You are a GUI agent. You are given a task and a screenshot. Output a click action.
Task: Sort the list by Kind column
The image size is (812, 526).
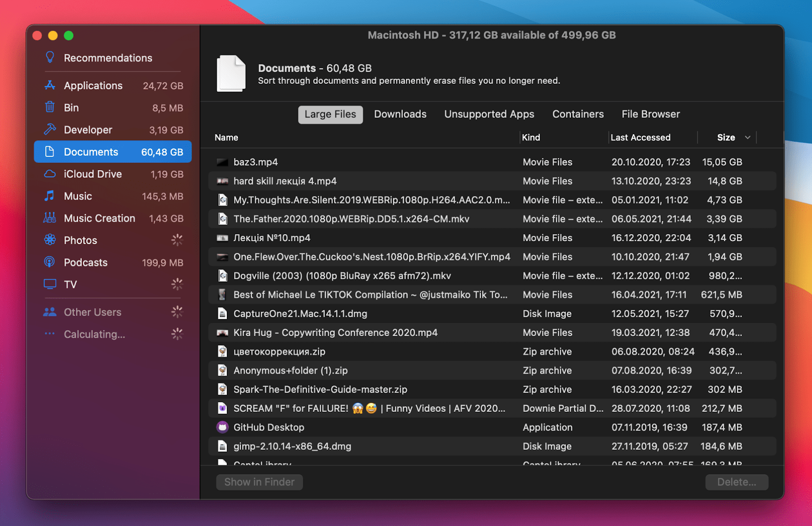click(x=531, y=138)
